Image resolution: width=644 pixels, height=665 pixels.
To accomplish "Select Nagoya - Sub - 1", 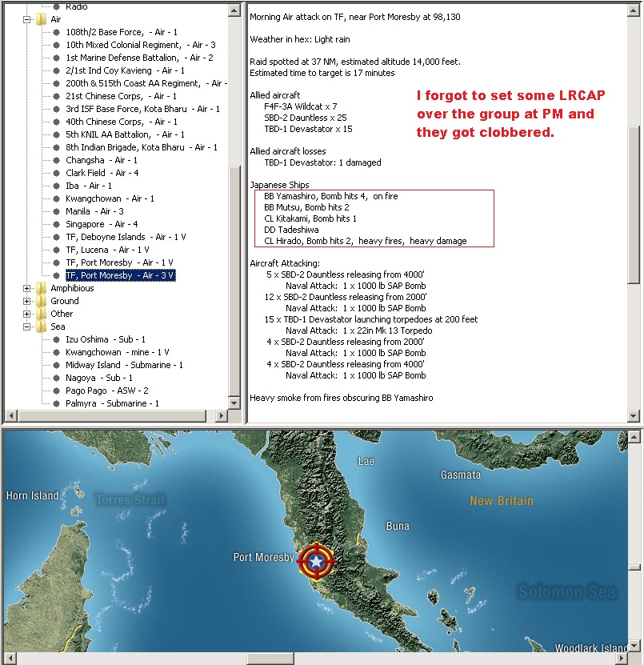I will click(x=99, y=378).
